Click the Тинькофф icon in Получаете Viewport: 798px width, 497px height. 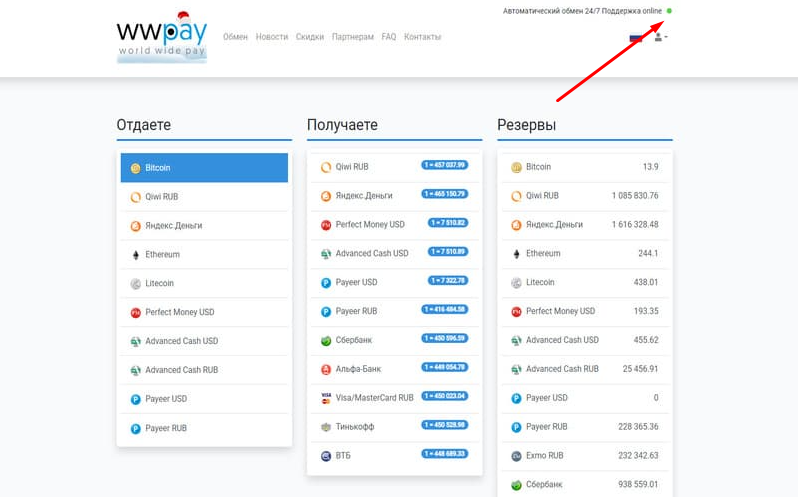[x=326, y=427]
